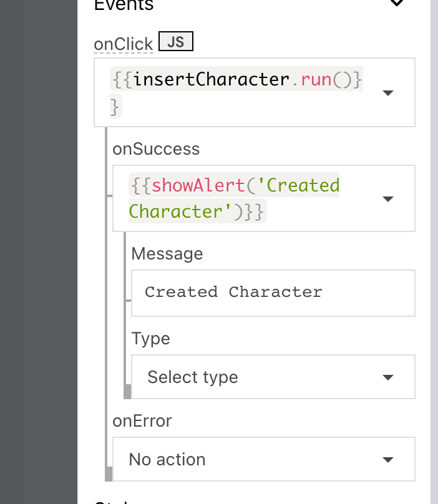This screenshot has width=438, height=504.
Task: Open the Select type dropdown
Action: coord(262,377)
